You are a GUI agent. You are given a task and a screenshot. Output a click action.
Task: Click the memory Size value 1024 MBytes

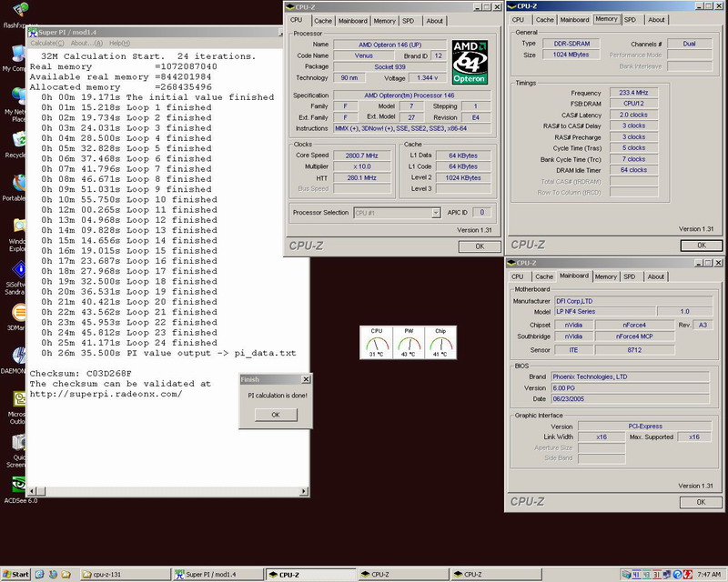571,55
